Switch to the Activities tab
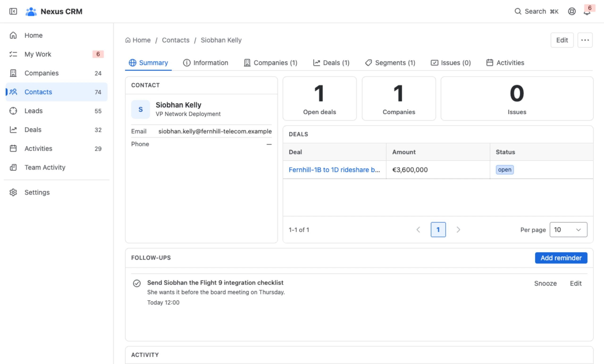The image size is (604, 364). point(505,63)
